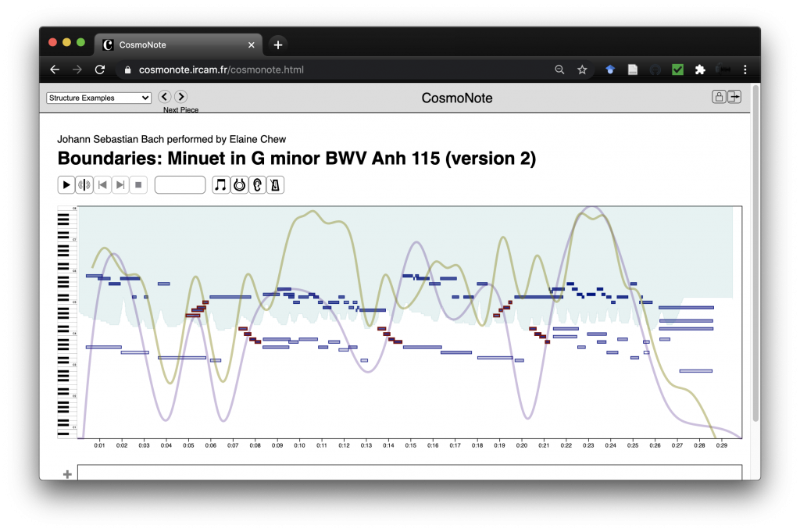Toggle the ear listening icon

[257, 184]
